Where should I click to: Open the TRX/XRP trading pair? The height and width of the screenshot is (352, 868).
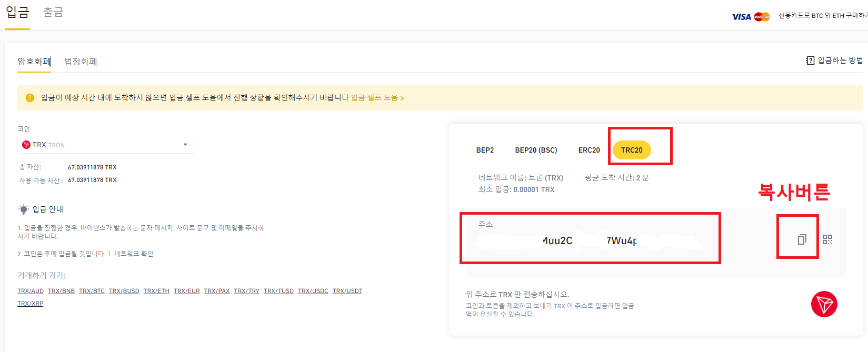coord(31,304)
